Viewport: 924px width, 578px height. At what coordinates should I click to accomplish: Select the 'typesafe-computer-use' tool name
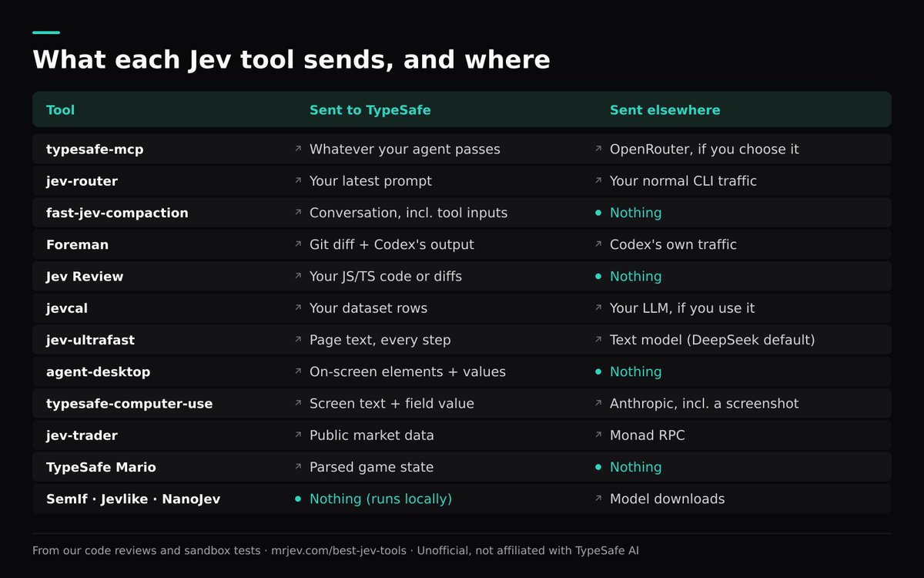[x=129, y=403]
